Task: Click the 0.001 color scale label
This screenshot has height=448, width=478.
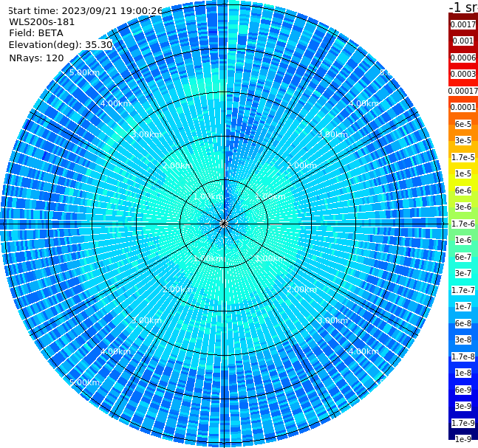Action: (462, 41)
